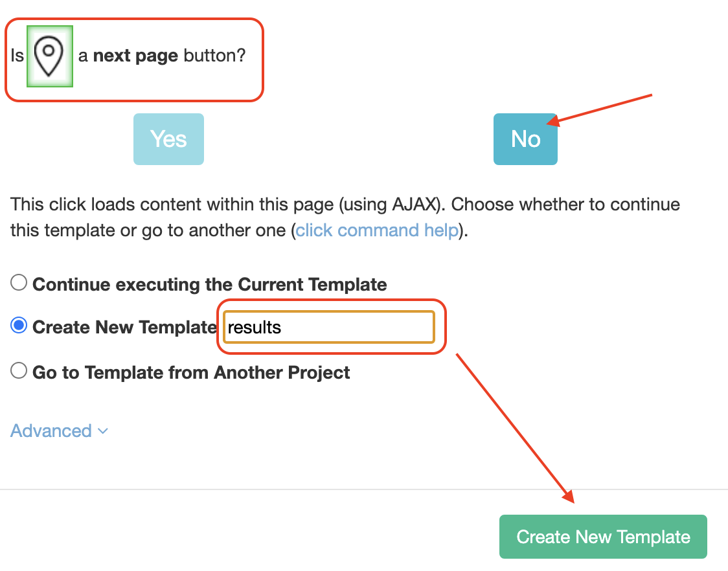Select Continue executing the Current Template radio
The height and width of the screenshot is (571, 728).
(19, 283)
